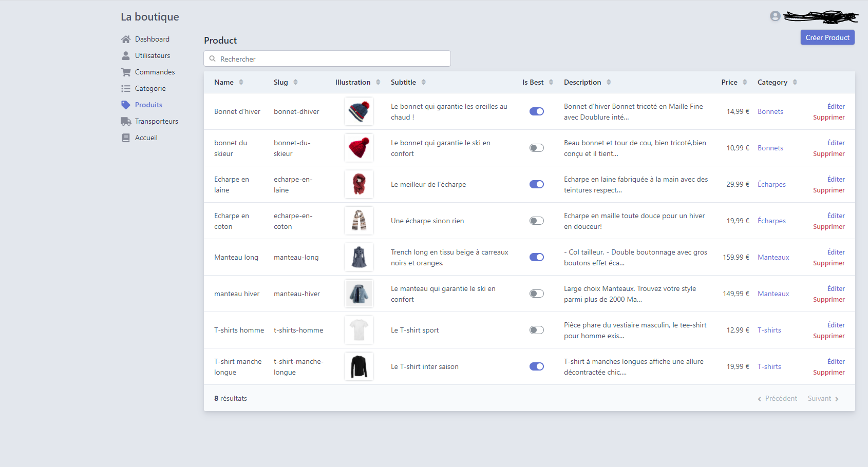Click Supprimer for Manteau long row
868x467 pixels.
[828, 263]
